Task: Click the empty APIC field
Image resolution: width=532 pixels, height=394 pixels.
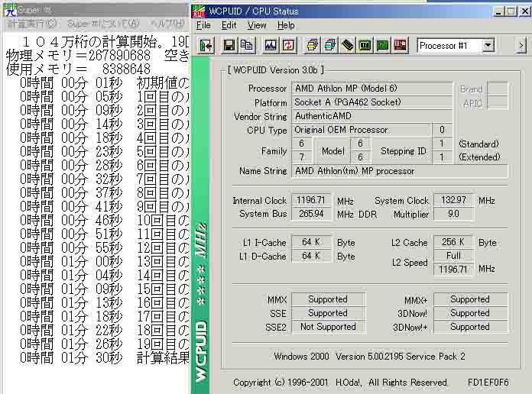Action: click(498, 103)
